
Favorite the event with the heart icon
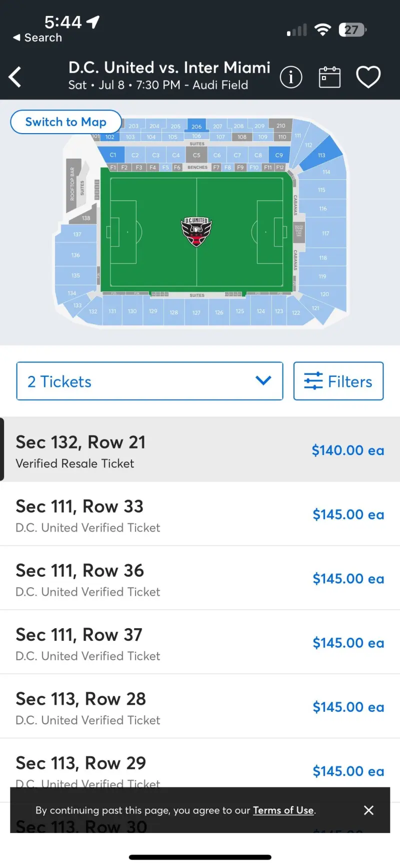(x=368, y=77)
